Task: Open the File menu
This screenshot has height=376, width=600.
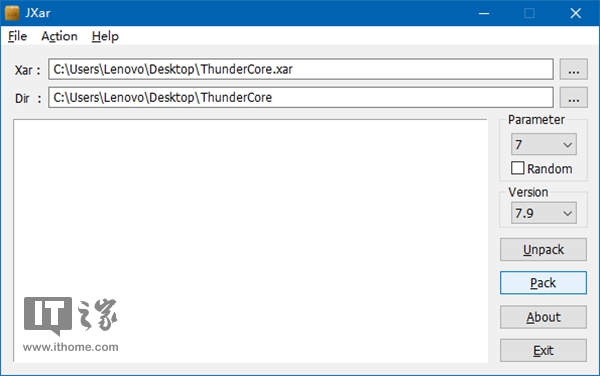Action: (17, 36)
